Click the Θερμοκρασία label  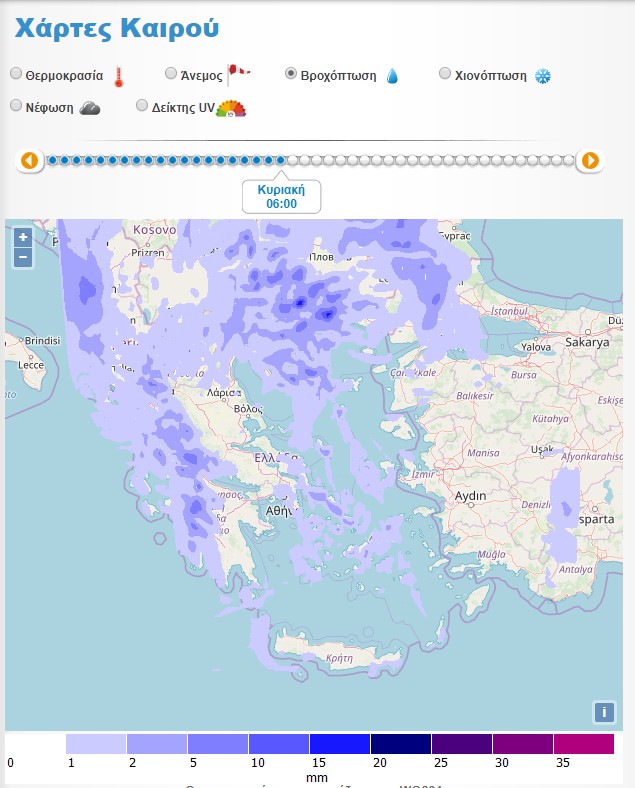[x=64, y=76]
